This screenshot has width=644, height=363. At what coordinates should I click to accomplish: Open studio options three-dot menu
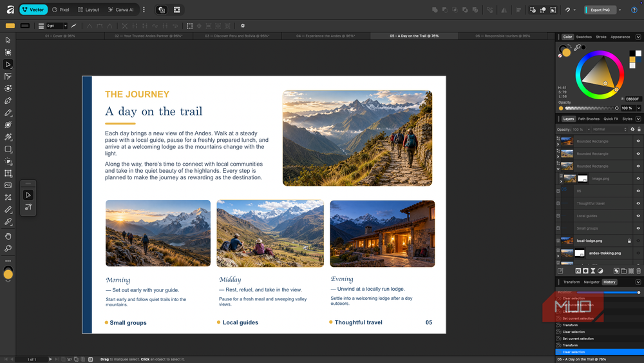144,10
